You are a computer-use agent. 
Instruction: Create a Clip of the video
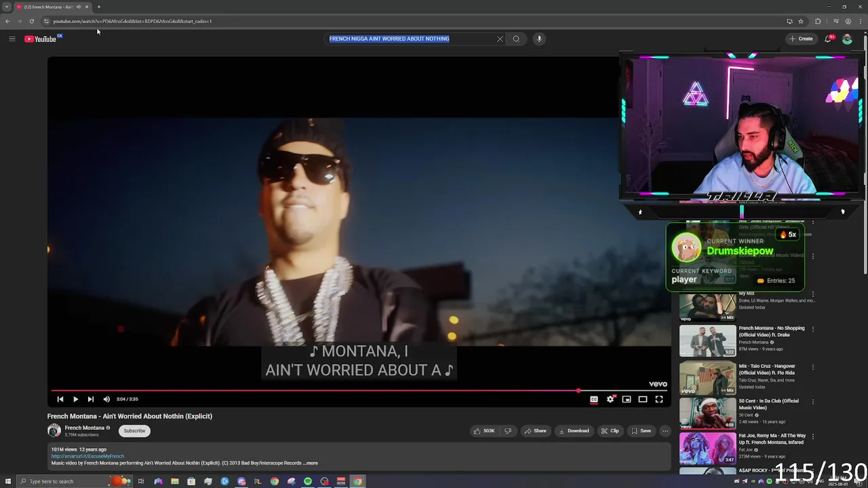coord(610,431)
